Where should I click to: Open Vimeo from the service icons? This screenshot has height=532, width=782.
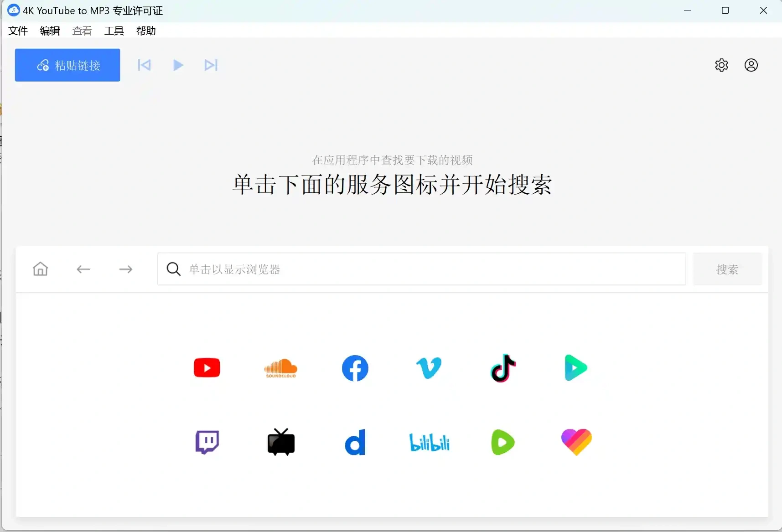click(x=429, y=368)
